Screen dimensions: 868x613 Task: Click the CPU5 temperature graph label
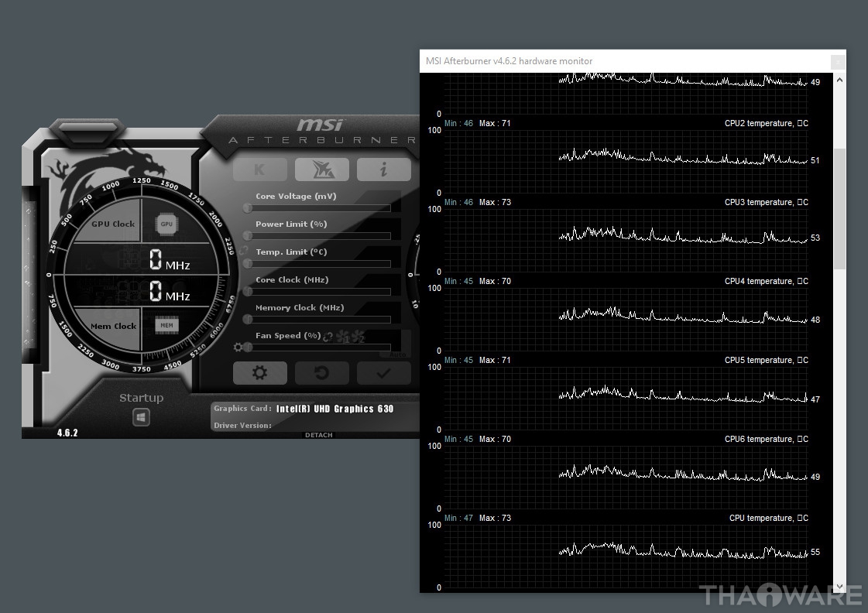click(766, 360)
